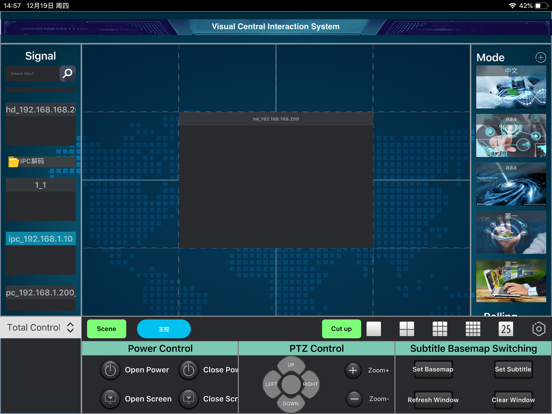This screenshot has width=552, height=414.
Task: Open the hexagon settings icon
Action: (539, 329)
